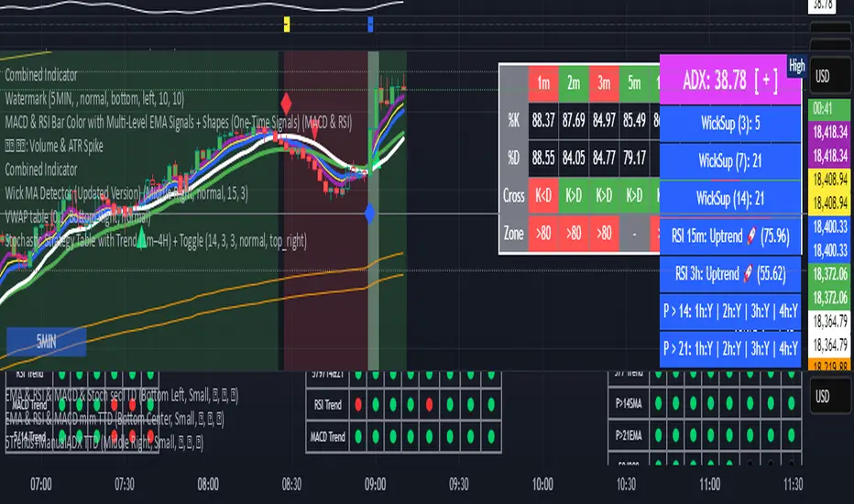Click the 11:00 time axis label
Image resolution: width=854 pixels, height=504 pixels.
[x=709, y=485]
